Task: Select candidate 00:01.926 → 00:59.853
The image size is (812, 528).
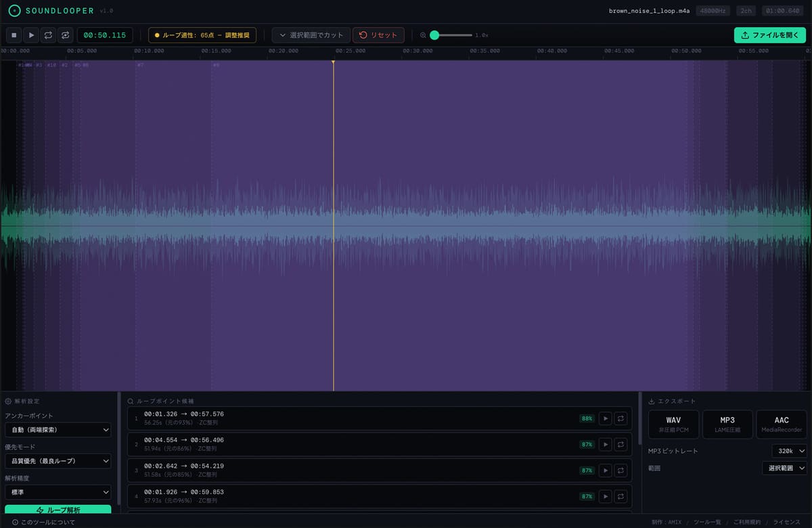Action: point(380,496)
